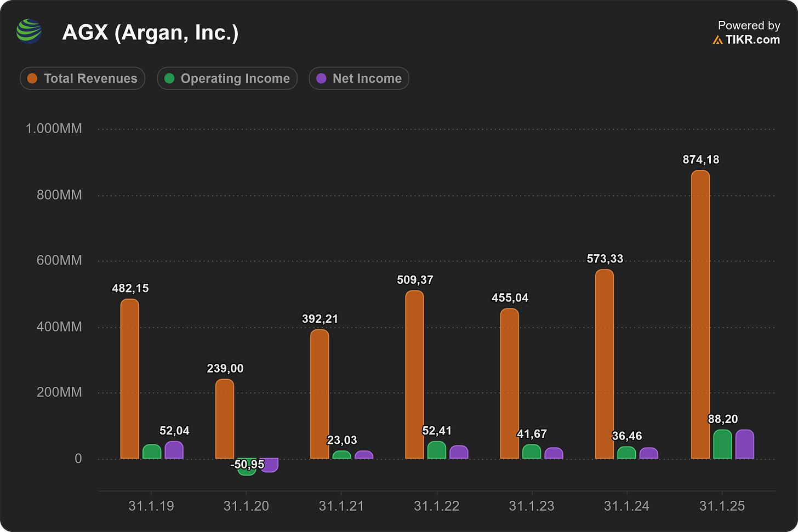Click the Argan globe logo icon
This screenshot has width=798, height=532.
(x=29, y=31)
